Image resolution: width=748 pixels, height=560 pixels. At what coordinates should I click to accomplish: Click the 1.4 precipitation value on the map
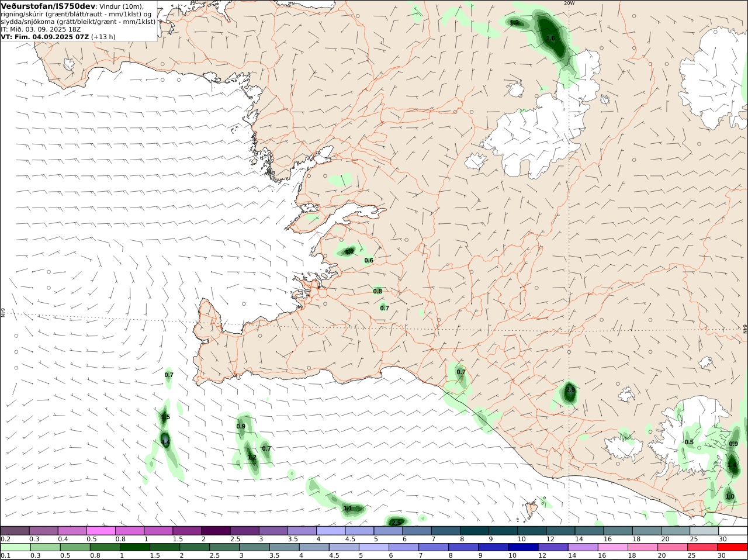pos(732,465)
